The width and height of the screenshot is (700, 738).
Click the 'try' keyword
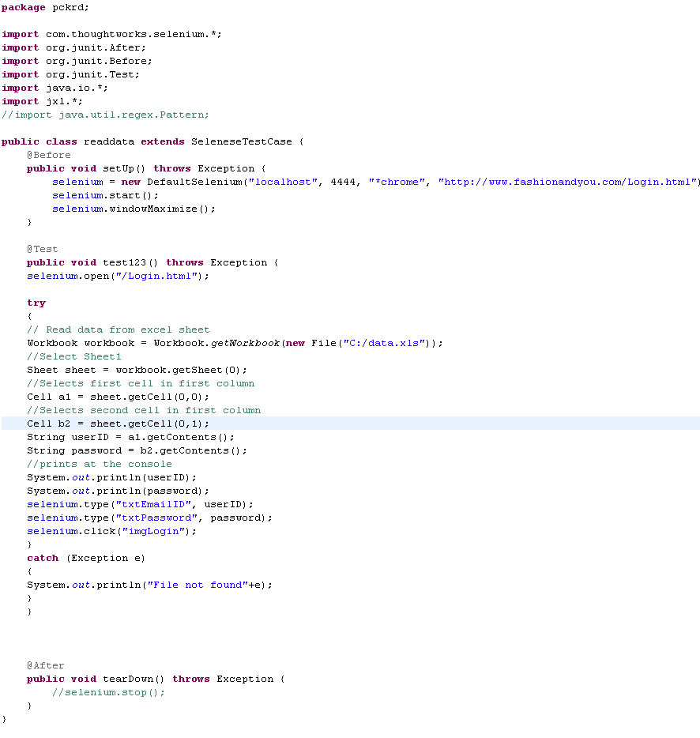36,303
